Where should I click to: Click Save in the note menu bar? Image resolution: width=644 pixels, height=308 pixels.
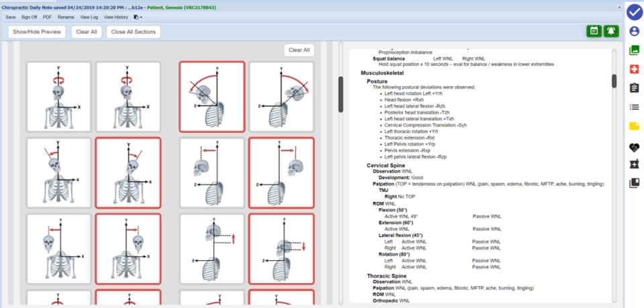click(11, 17)
